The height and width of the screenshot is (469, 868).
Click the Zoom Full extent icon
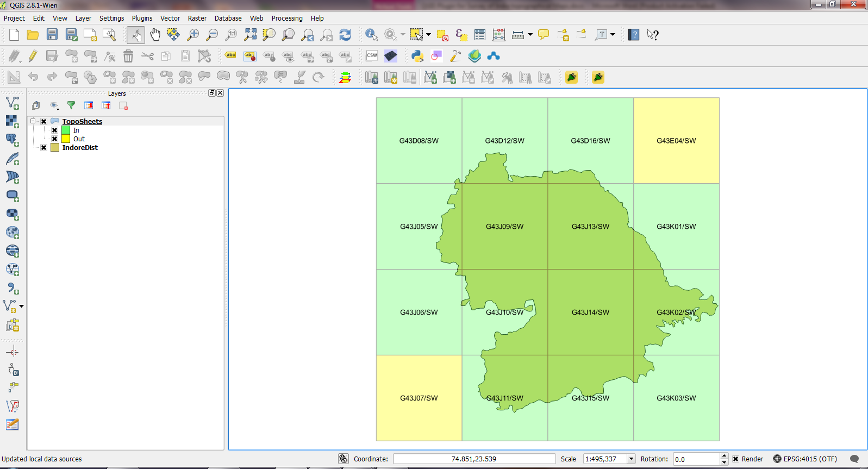click(x=250, y=35)
